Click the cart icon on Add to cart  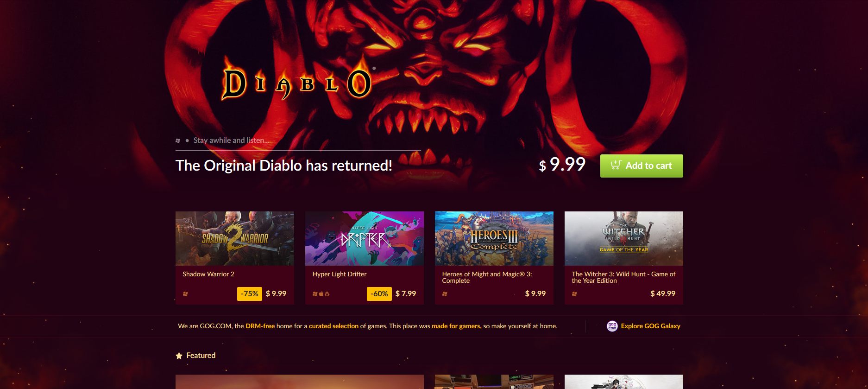click(x=616, y=165)
